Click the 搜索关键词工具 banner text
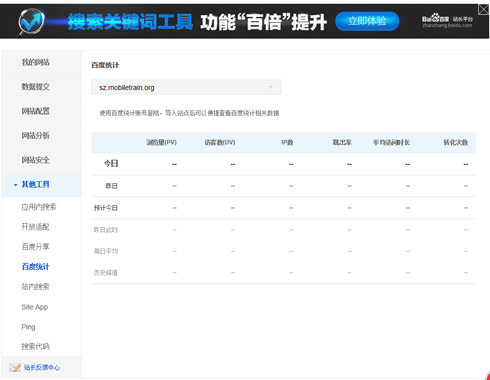The height and width of the screenshot is (380, 490). (x=130, y=22)
